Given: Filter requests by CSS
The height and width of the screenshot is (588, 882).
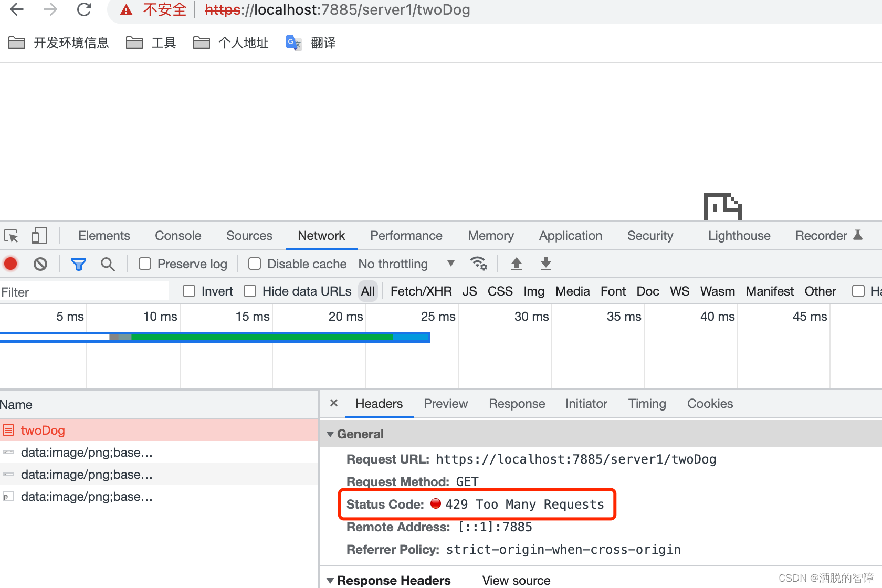Looking at the screenshot, I should (x=500, y=291).
